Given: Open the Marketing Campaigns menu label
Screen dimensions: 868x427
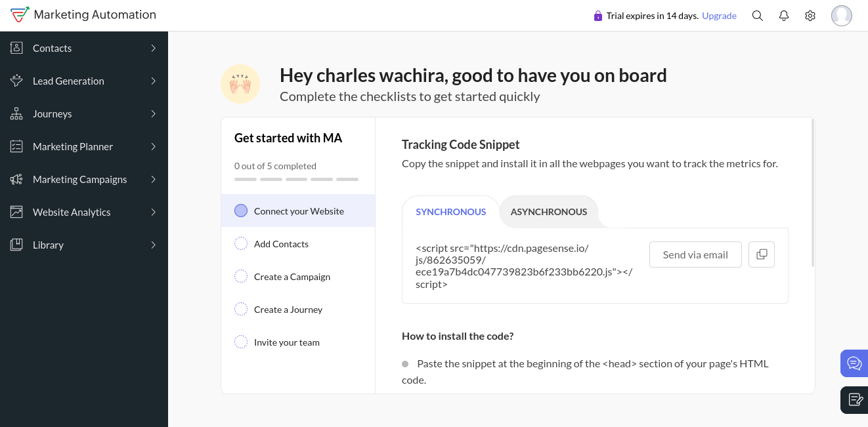Looking at the screenshot, I should 80,180.
